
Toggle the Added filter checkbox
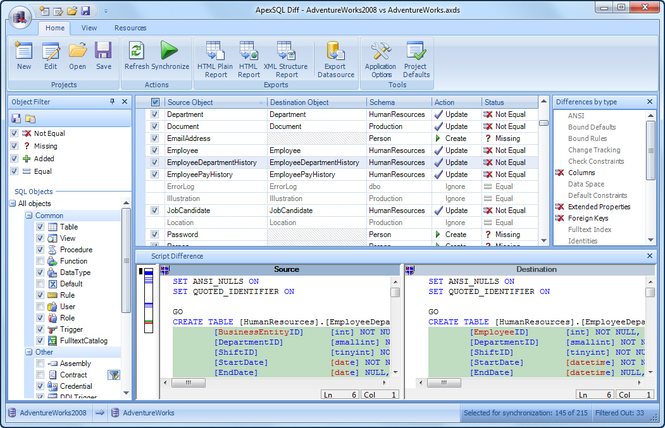click(x=14, y=159)
